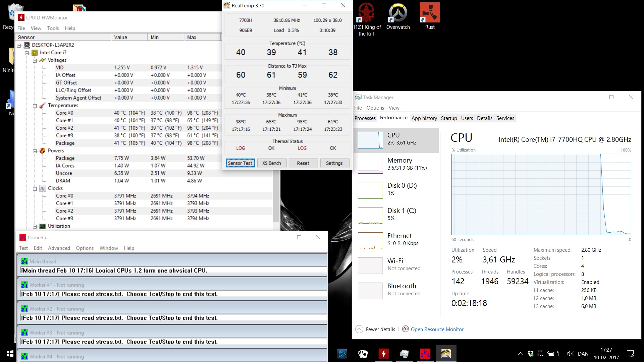Collapse the Clocks section in HWMonitor
This screenshot has width=644, height=362.
[x=35, y=189]
